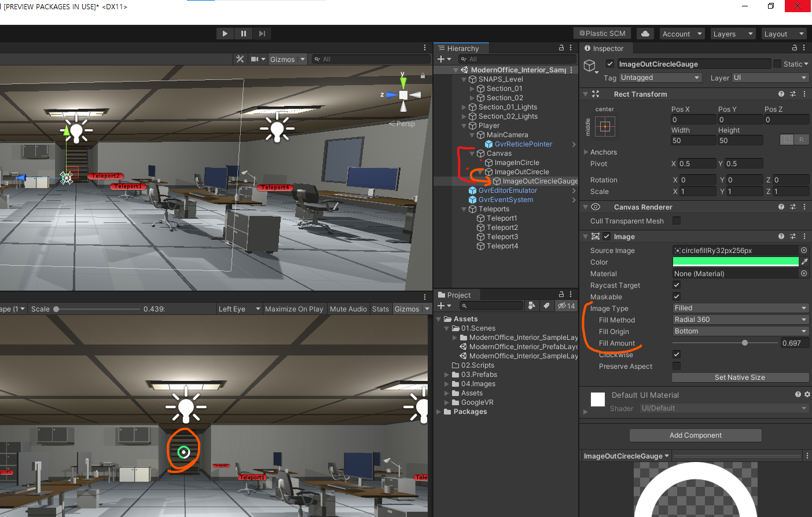
Task: Open Image component more options menu
Action: (x=804, y=236)
